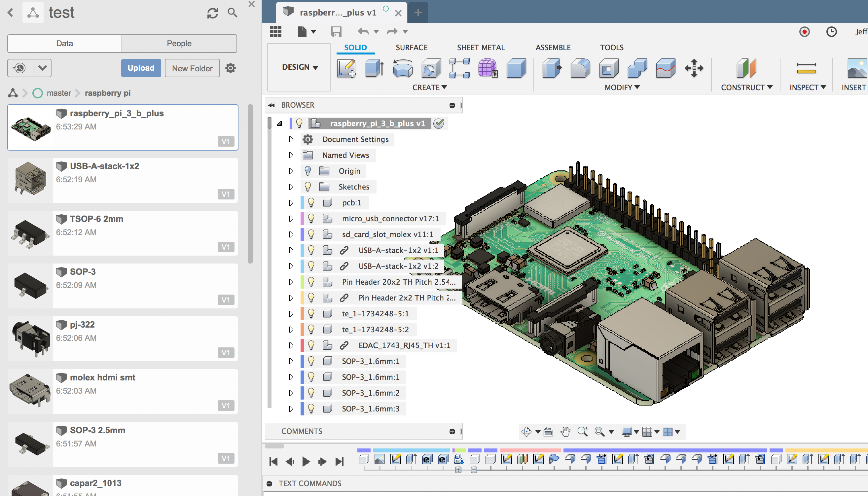Expand the Document Settings node
This screenshot has height=496, width=868.
tap(291, 139)
